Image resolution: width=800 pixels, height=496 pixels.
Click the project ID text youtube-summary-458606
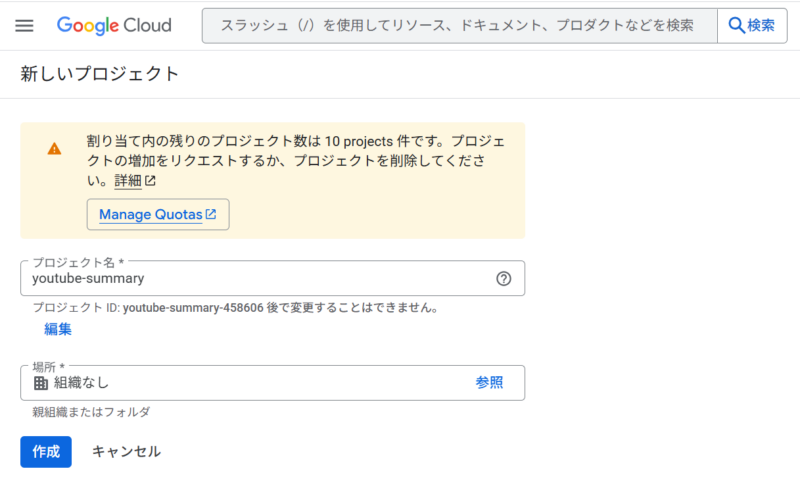pos(193,308)
